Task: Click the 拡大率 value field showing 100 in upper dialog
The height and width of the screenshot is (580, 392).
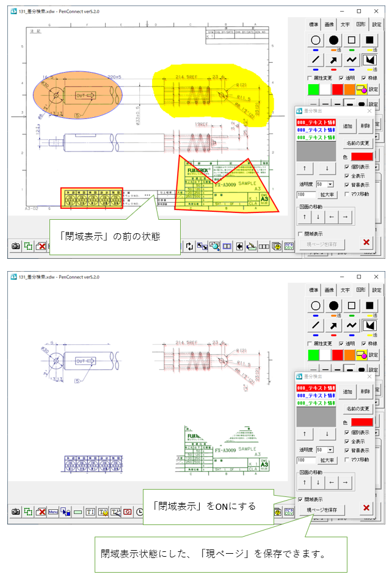Action: [305, 194]
